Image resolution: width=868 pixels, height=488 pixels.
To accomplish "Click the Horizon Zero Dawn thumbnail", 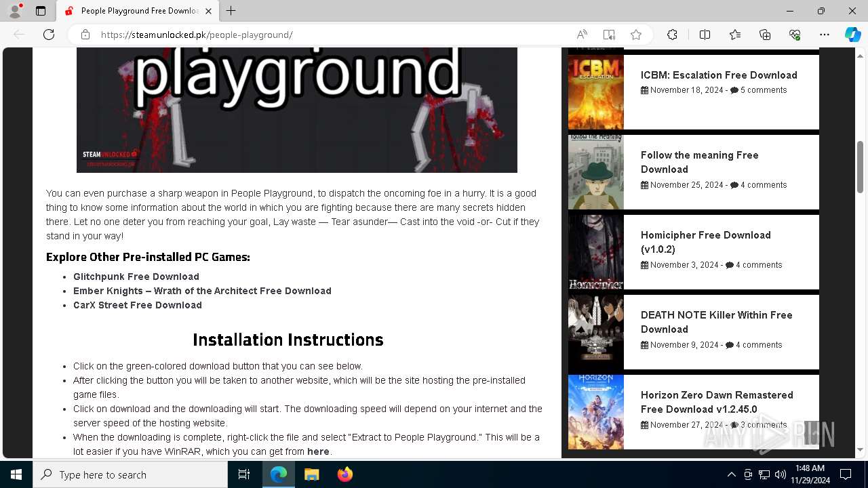I will (x=596, y=412).
